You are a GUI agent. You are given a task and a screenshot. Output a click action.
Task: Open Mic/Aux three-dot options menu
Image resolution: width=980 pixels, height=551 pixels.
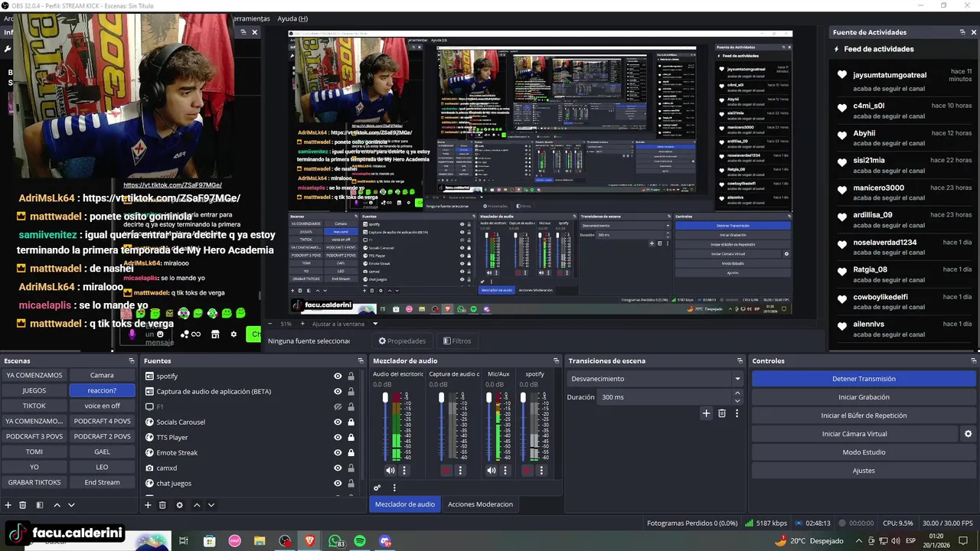(505, 471)
